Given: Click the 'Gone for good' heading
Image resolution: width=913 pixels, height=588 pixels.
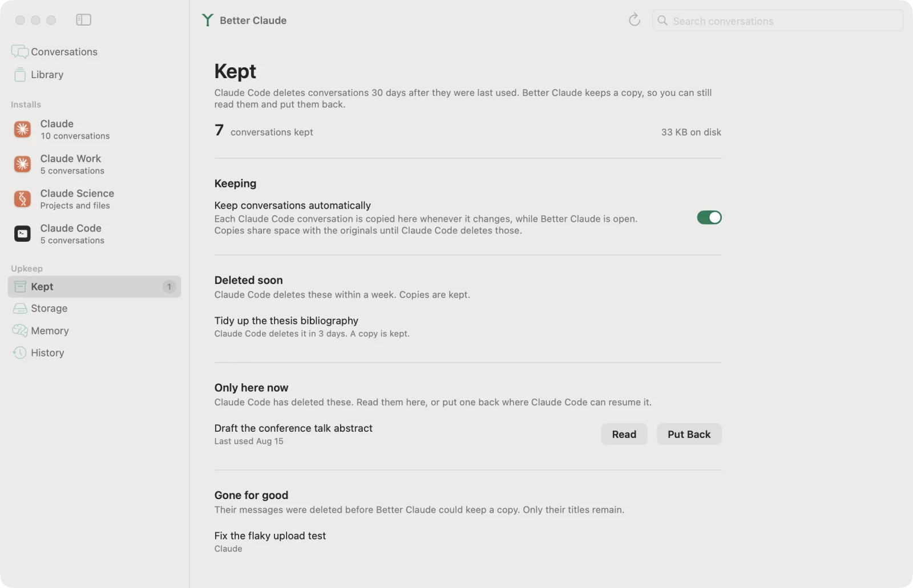Looking at the screenshot, I should point(251,496).
